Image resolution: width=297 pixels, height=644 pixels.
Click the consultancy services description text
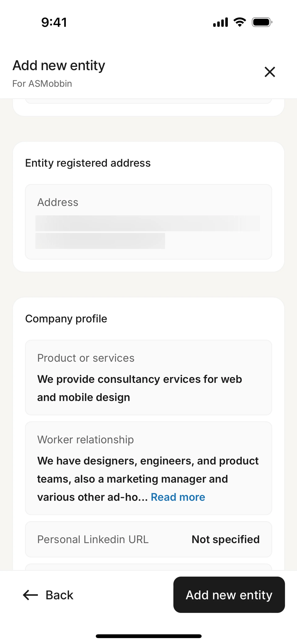(x=140, y=388)
